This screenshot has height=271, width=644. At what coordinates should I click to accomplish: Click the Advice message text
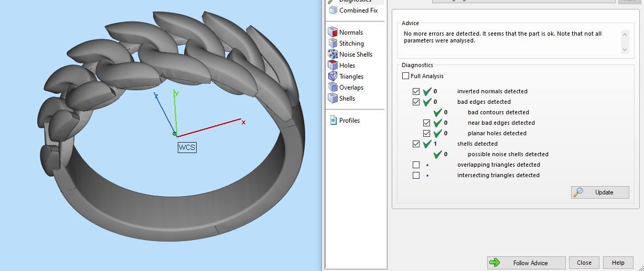point(502,37)
